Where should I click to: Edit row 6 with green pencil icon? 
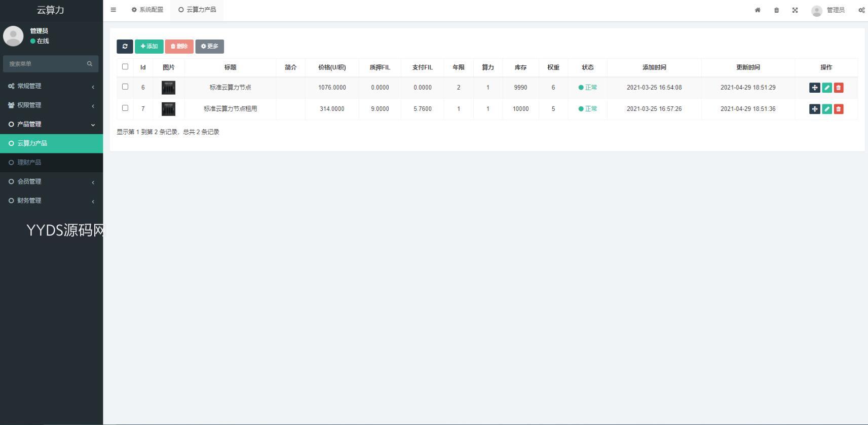pyautogui.click(x=827, y=88)
